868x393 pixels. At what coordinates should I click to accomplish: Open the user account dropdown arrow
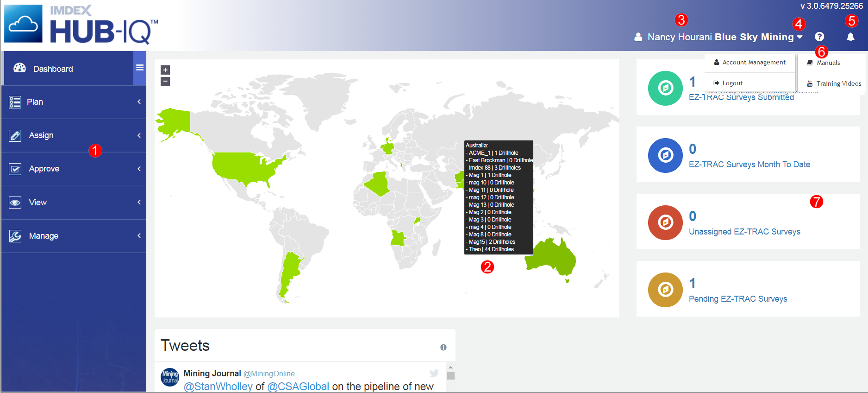pyautogui.click(x=799, y=37)
